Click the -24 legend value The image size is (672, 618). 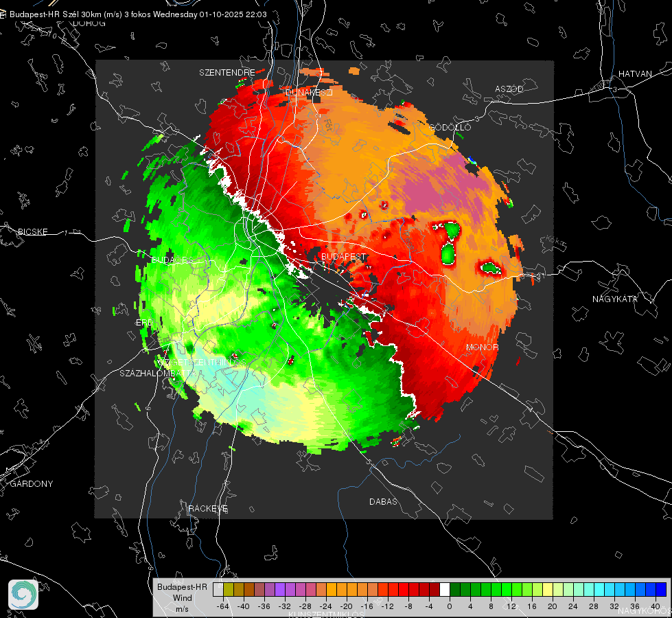tap(326, 606)
